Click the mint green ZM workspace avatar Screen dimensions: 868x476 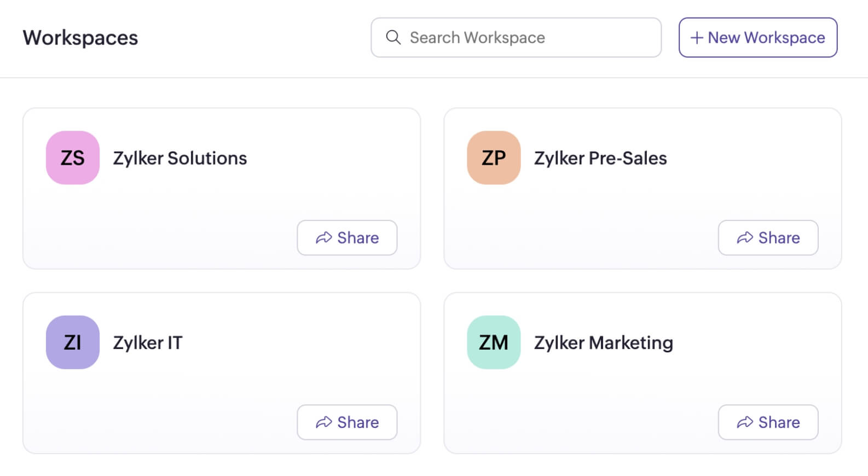coord(494,343)
